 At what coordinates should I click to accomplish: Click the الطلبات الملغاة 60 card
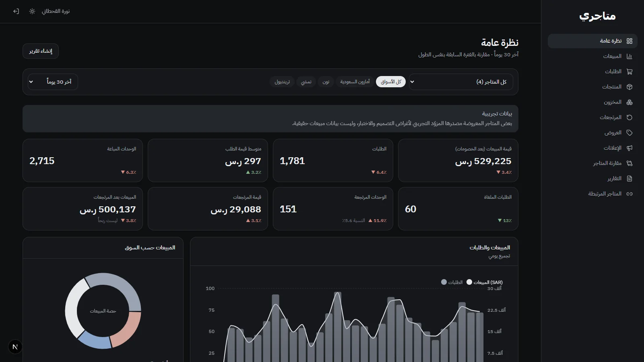coord(458,209)
